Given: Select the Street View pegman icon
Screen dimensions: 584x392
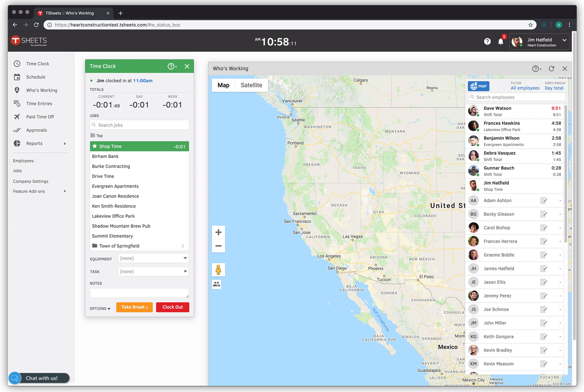Looking at the screenshot, I should pyautogui.click(x=218, y=270).
